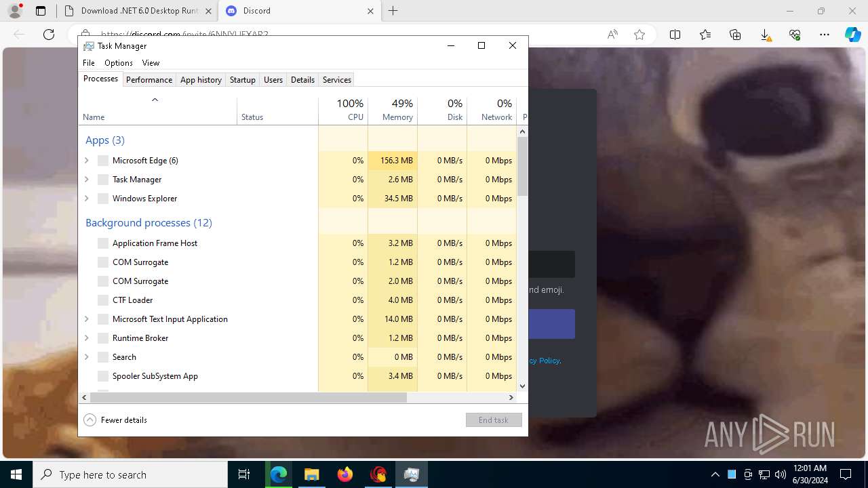This screenshot has width=868, height=488.
Task: Expand Microsoft Text Input Application row
Action: coord(87,319)
